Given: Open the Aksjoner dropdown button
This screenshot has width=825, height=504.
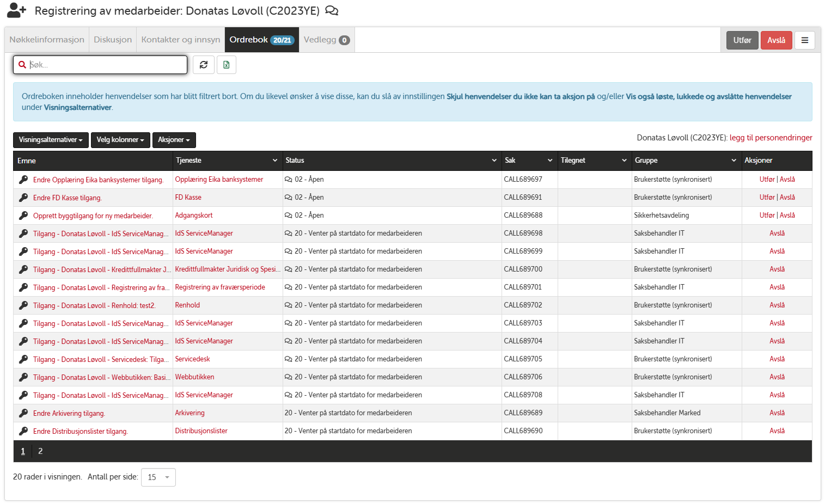Looking at the screenshot, I should click(174, 140).
